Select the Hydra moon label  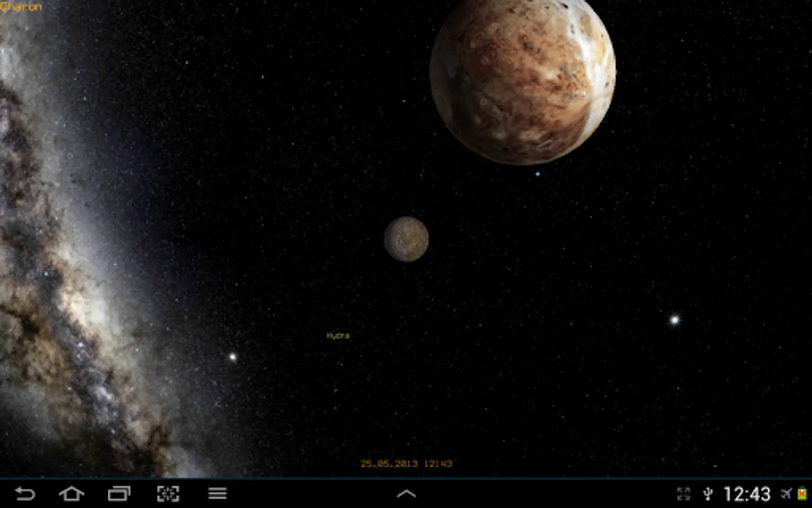tap(338, 335)
